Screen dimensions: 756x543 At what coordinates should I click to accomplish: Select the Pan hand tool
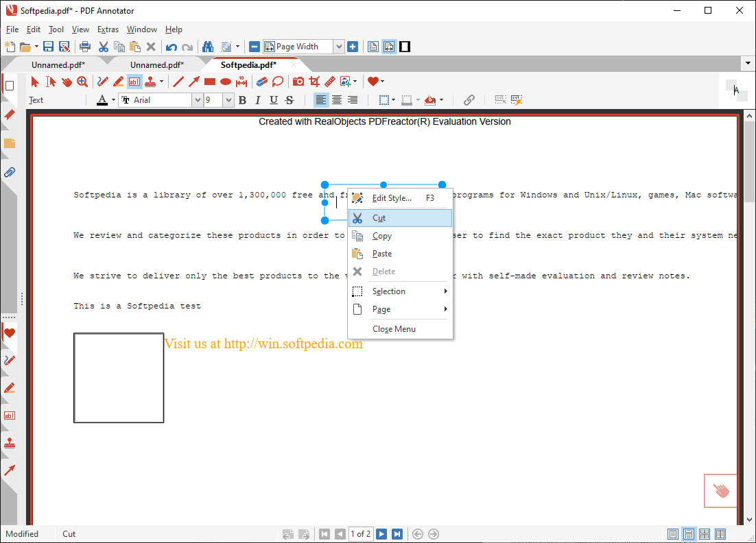[67, 82]
